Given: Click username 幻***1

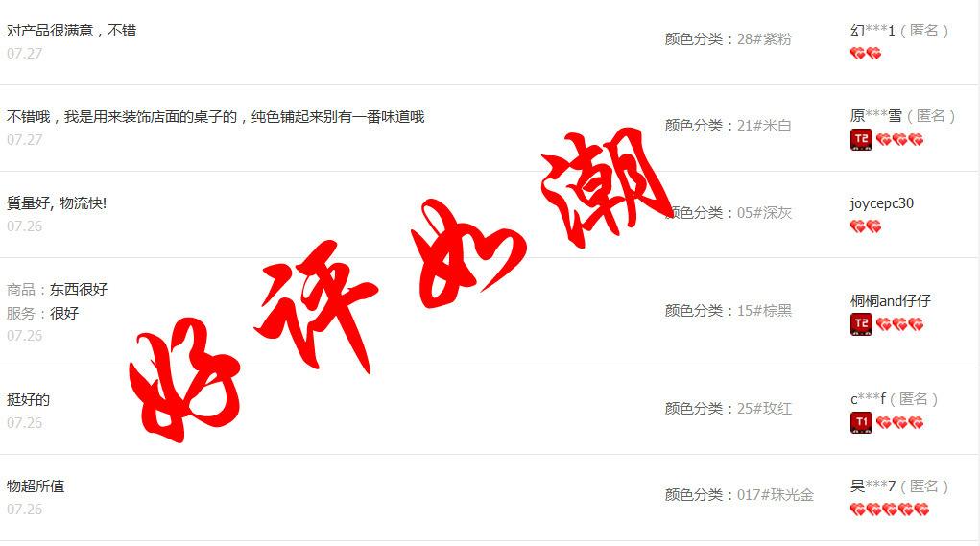Looking at the screenshot, I should 872,30.
